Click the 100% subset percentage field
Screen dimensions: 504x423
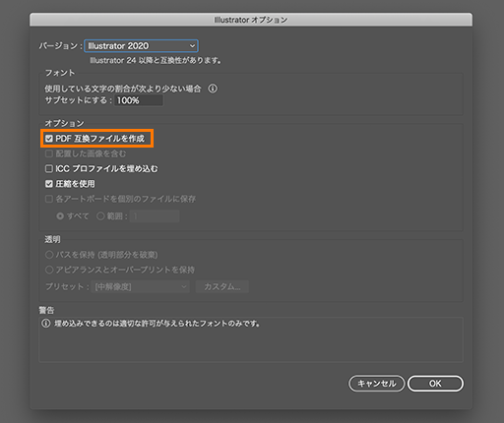click(x=139, y=100)
